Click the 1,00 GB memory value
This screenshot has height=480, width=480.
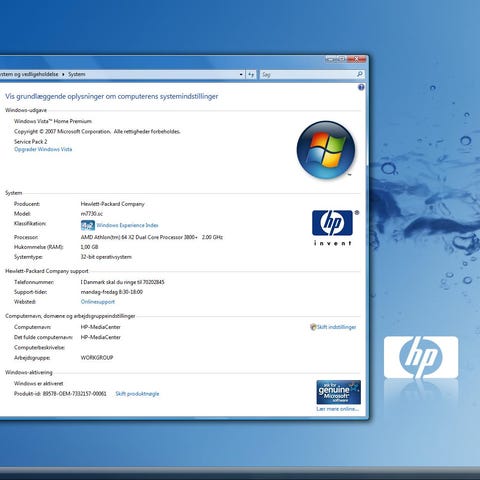pyautogui.click(x=89, y=247)
